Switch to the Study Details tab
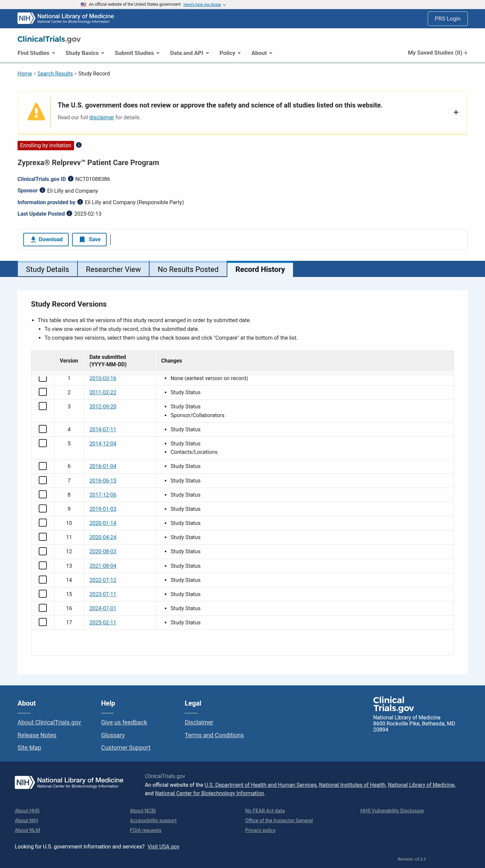The height and width of the screenshot is (868, 485). coord(47,269)
